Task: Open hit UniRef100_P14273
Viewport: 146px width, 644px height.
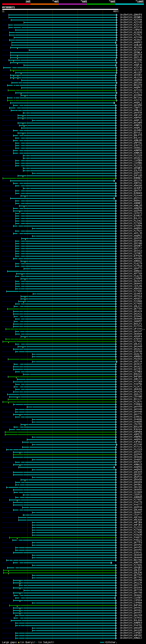Action: pyautogui.click(x=131, y=93)
